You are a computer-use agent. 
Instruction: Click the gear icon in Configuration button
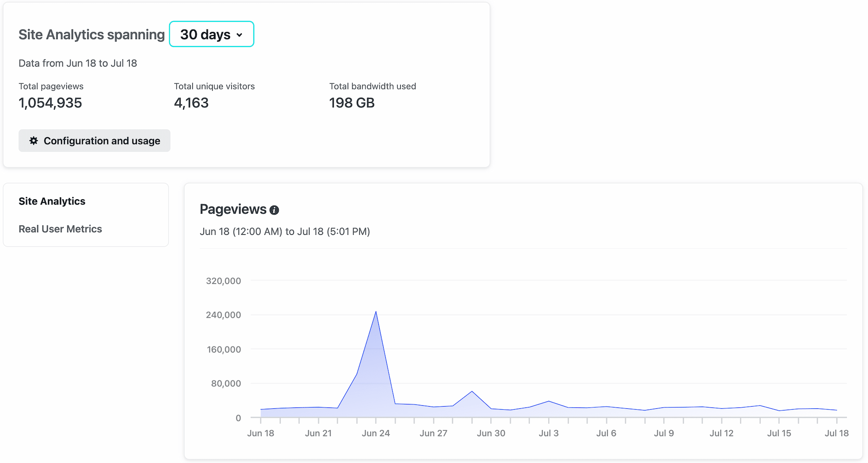pyautogui.click(x=33, y=141)
